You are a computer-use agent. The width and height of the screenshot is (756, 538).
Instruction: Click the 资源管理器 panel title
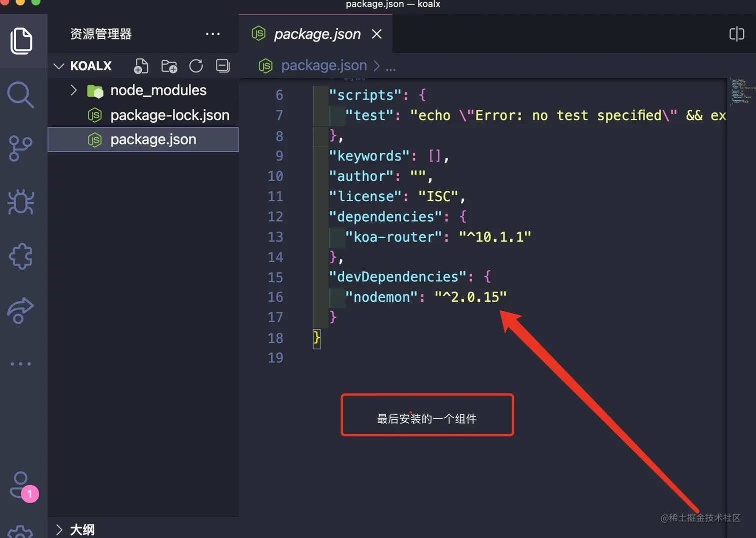(x=101, y=34)
